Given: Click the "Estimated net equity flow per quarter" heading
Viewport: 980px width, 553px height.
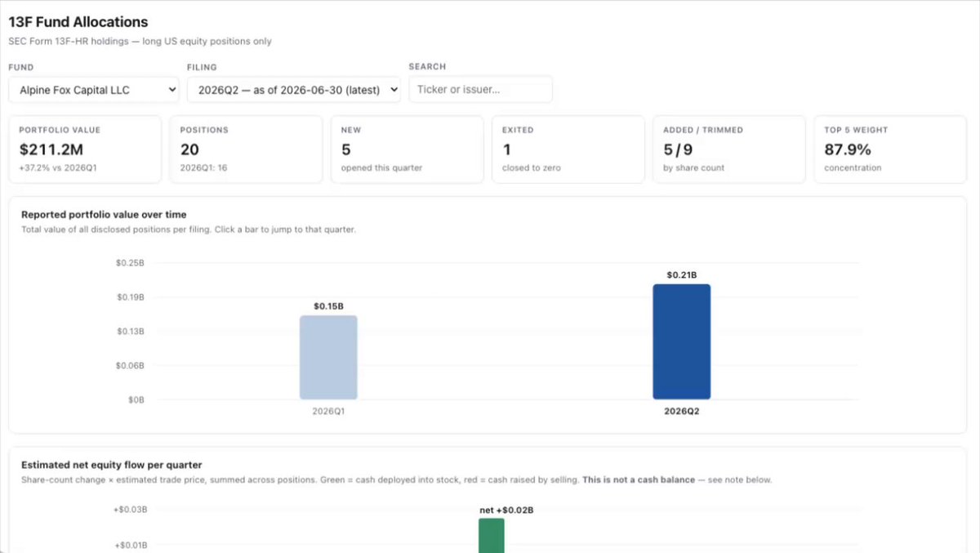Looking at the screenshot, I should tap(111, 466).
